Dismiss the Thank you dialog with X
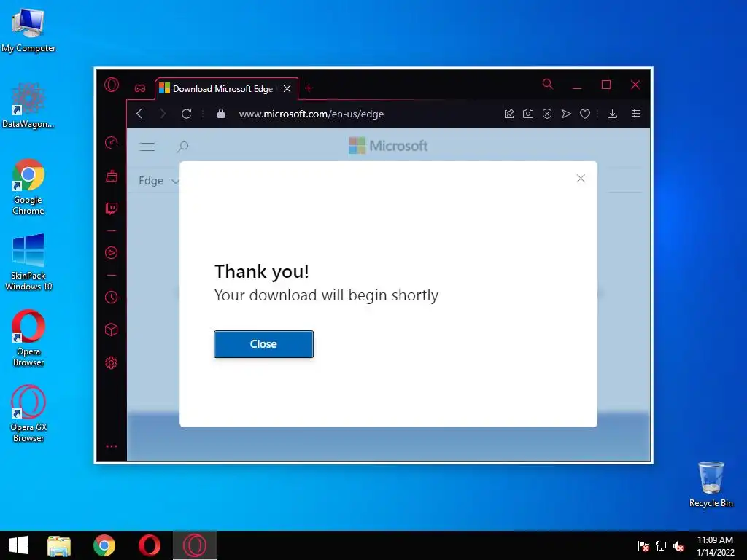The height and width of the screenshot is (560, 747). pos(581,179)
